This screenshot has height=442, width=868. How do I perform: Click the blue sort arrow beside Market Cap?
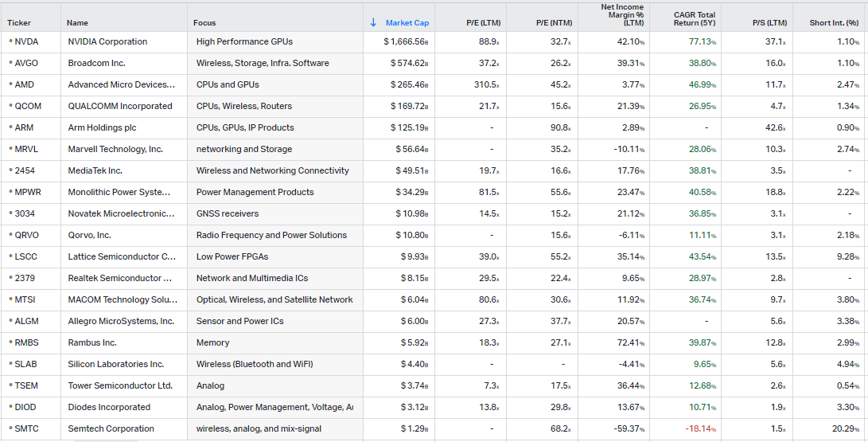click(x=373, y=22)
